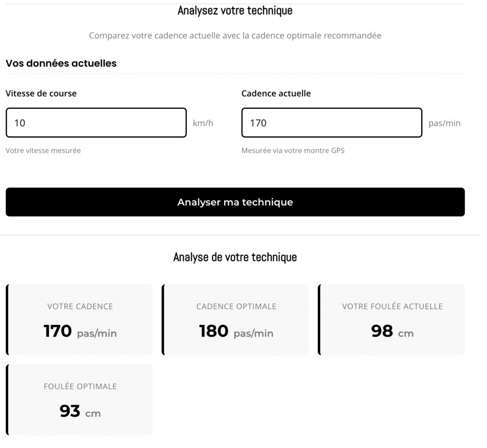Click the 'Vitesse de course' field label
487x448 pixels.
pyautogui.click(x=40, y=93)
